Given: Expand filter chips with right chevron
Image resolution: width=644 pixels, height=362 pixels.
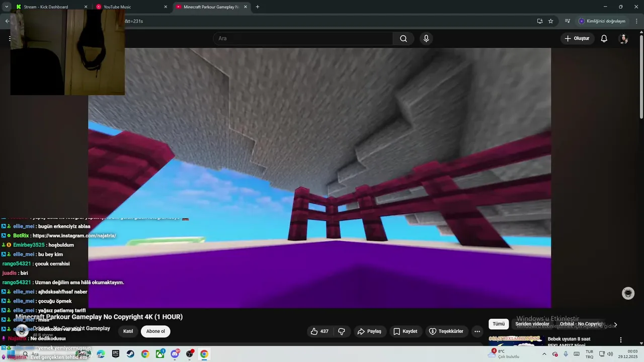Looking at the screenshot, I should 615,325.
